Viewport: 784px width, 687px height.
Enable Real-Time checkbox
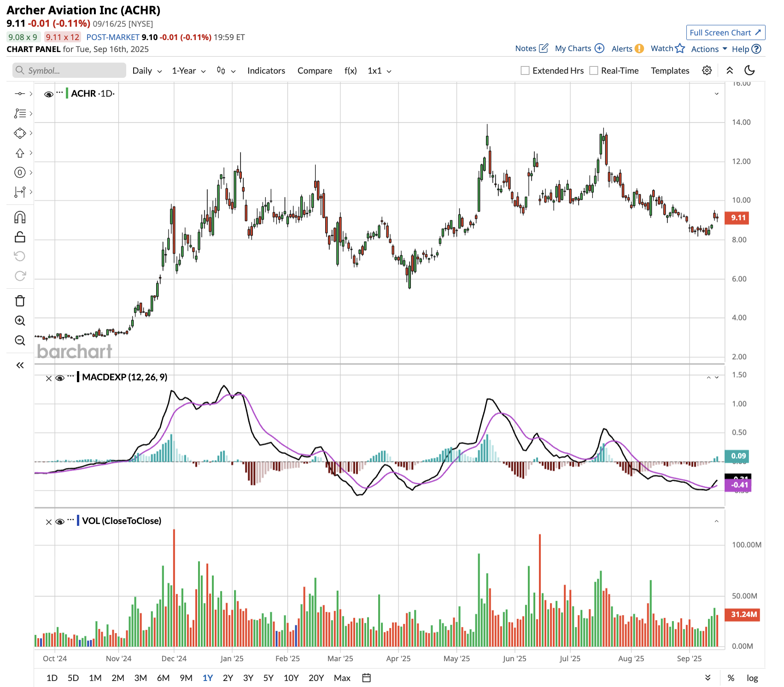[594, 70]
